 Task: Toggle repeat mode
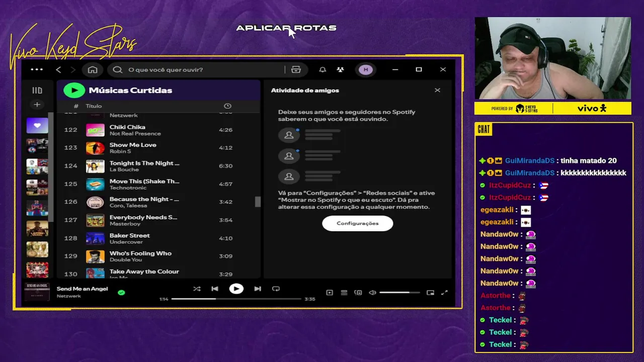(276, 289)
